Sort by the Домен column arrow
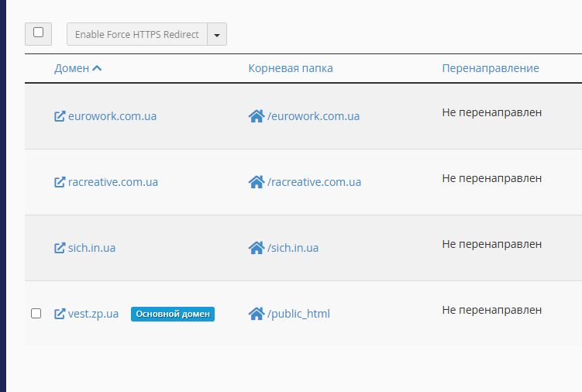This screenshot has width=582, height=392. tap(97, 68)
